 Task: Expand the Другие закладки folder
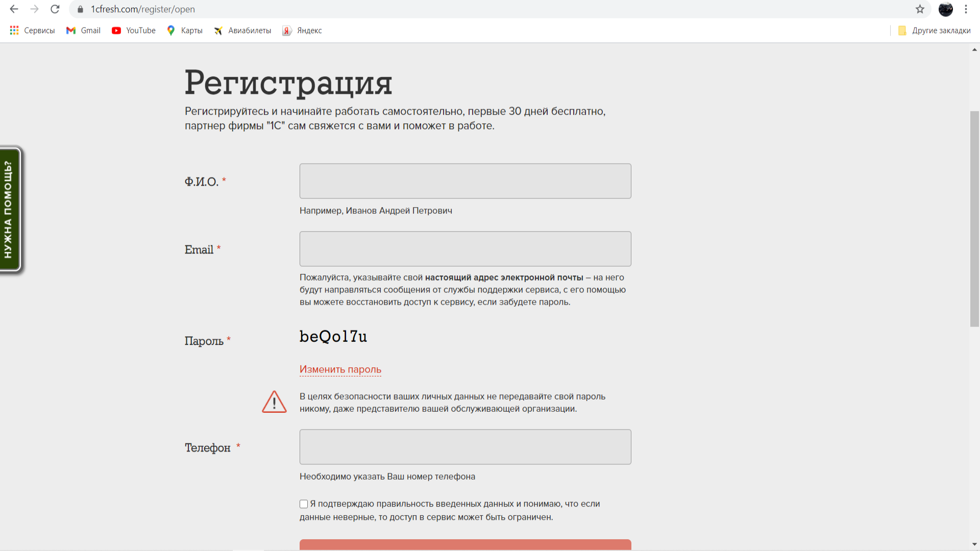[934, 31]
